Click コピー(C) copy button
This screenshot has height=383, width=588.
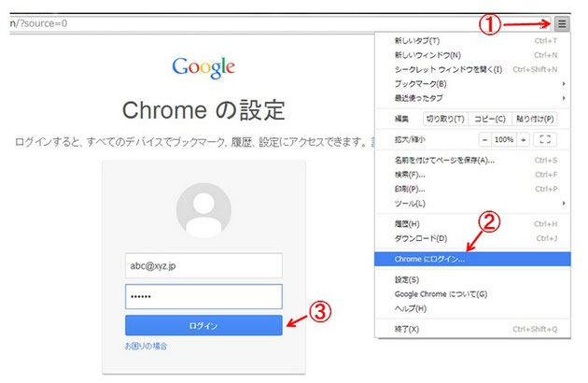[490, 119]
